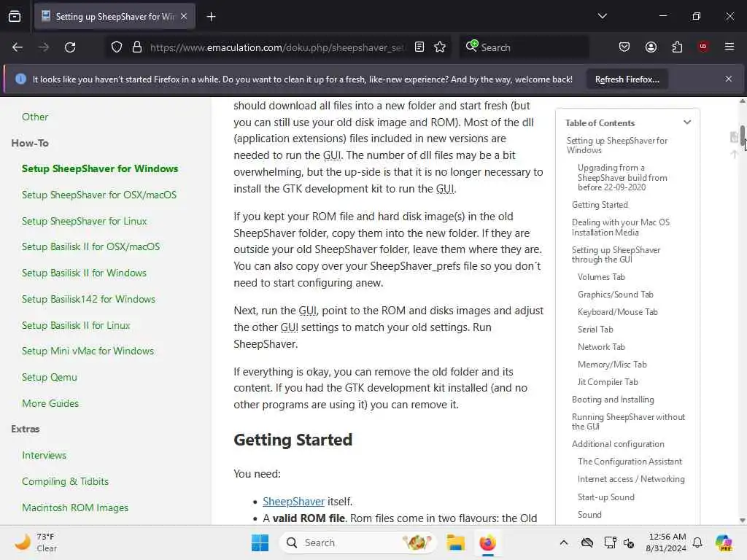Image resolution: width=747 pixels, height=560 pixels.
Task: Bookmark this page with the star
Action: pos(440,47)
